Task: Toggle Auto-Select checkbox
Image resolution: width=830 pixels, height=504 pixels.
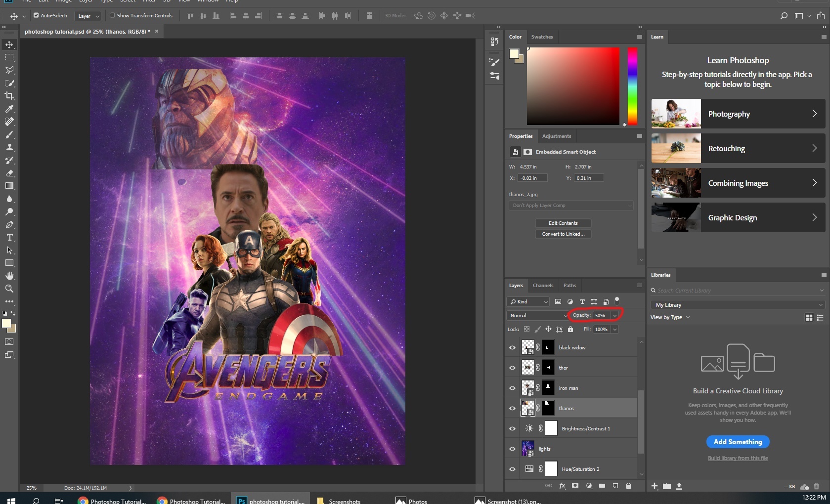Action: [x=36, y=15]
